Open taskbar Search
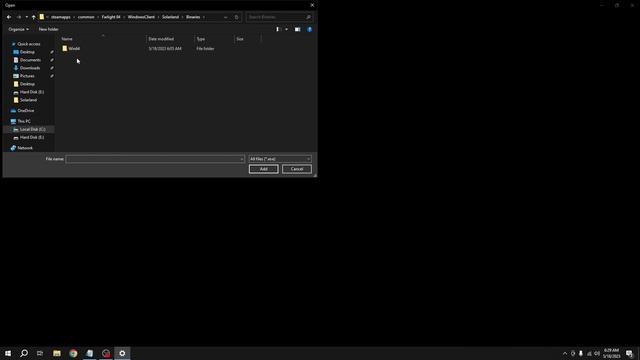 tap(24, 353)
